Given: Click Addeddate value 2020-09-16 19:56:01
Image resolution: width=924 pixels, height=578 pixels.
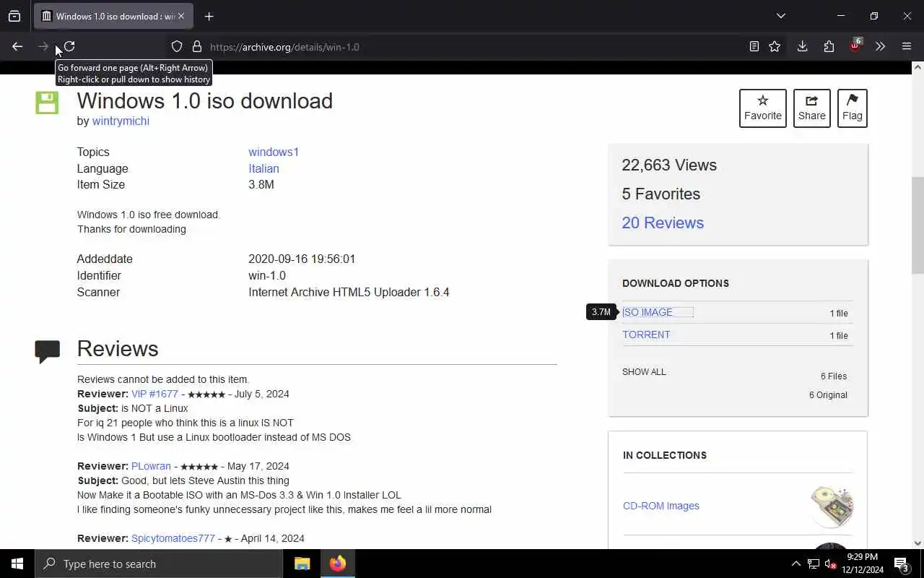Looking at the screenshot, I should pyautogui.click(x=302, y=259).
